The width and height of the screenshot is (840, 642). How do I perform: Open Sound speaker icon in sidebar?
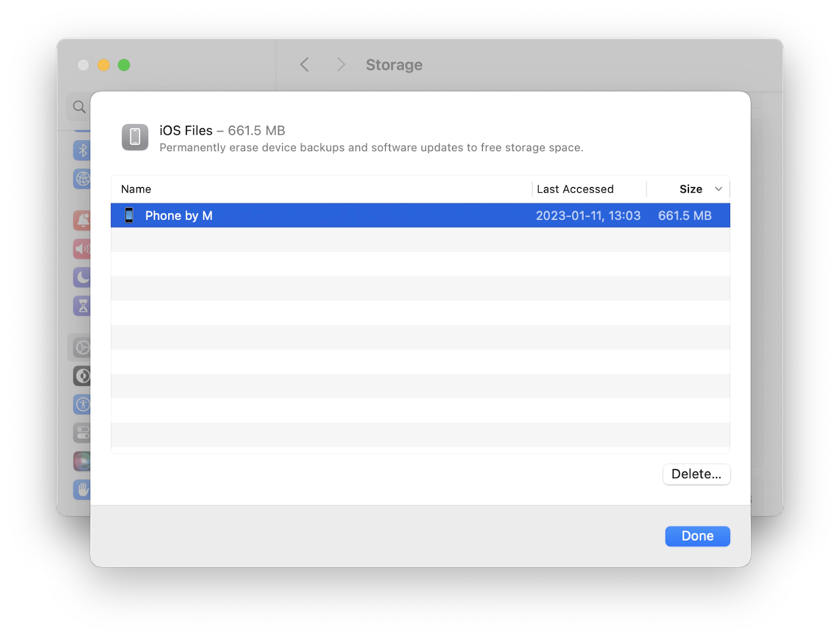[82, 249]
